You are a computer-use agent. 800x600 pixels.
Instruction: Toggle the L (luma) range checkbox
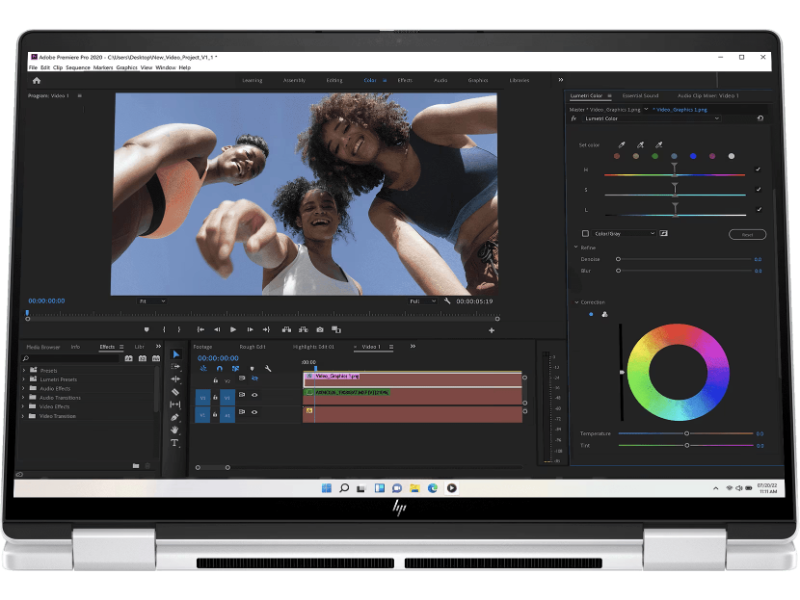(x=758, y=209)
